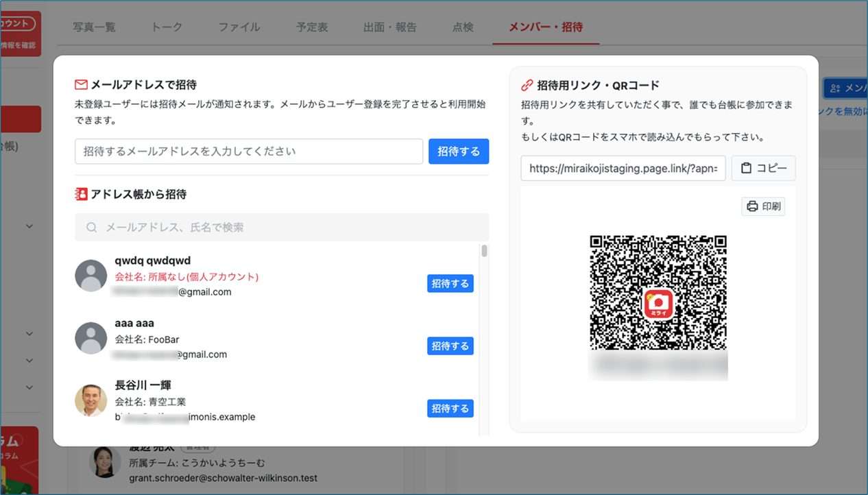This screenshot has height=495, width=868.
Task: Click 会社名: FooBar text
Action: [147, 339]
